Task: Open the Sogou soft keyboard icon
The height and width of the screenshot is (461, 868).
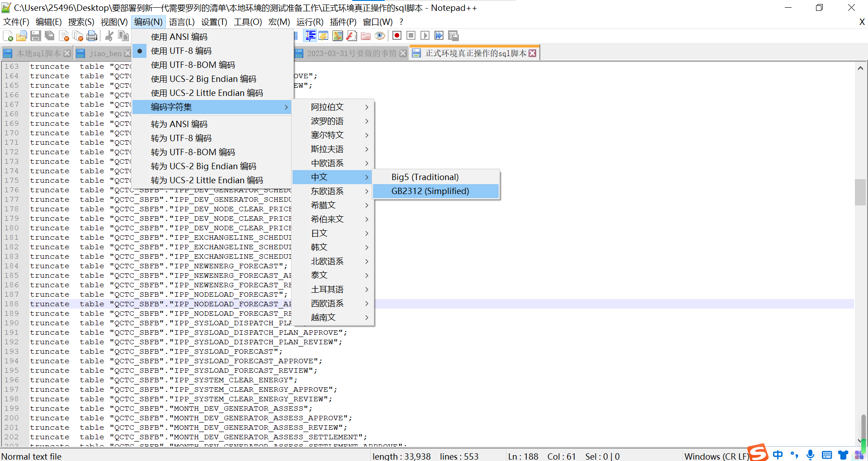Action: [827, 455]
